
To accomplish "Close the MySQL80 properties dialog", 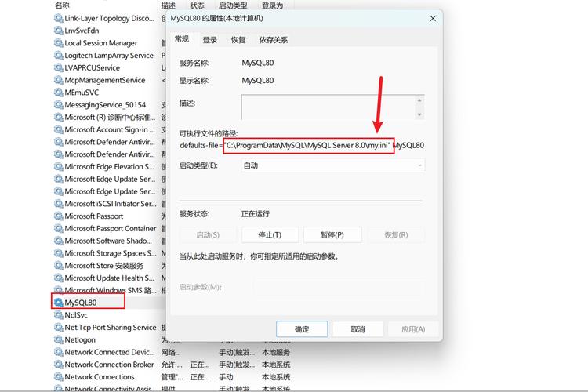I will pyautogui.click(x=433, y=18).
